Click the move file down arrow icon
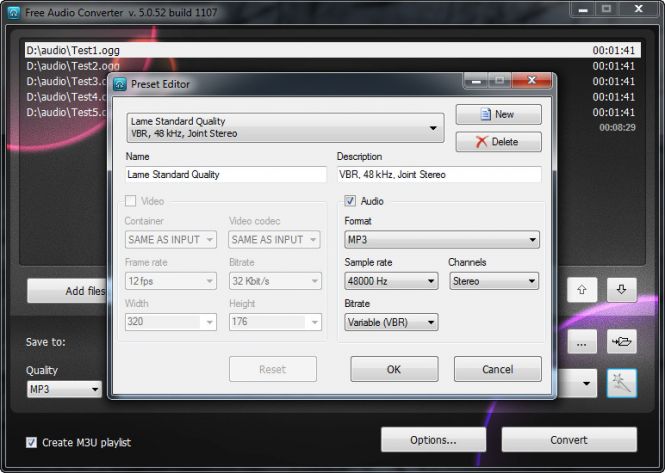The image size is (665, 473). pos(621,290)
